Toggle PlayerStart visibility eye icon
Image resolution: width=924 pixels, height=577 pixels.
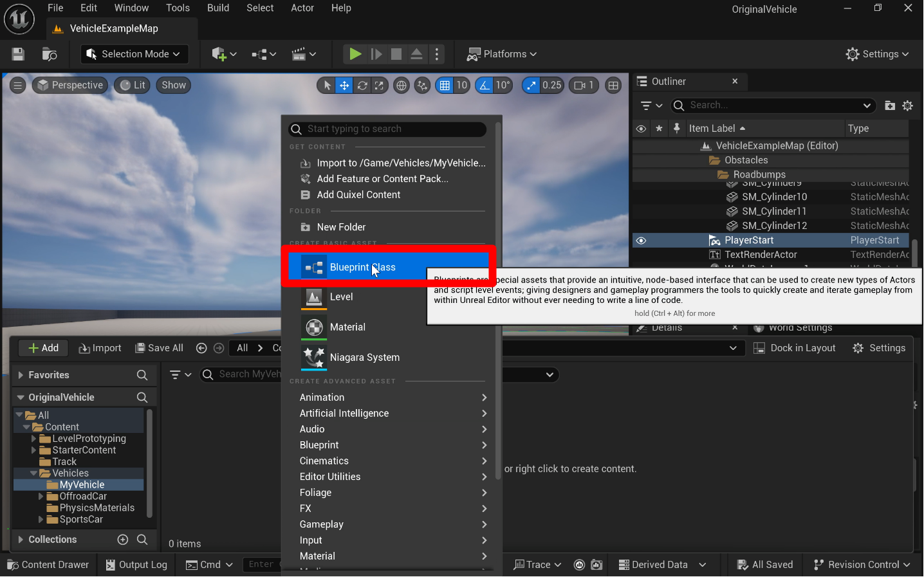coord(641,241)
